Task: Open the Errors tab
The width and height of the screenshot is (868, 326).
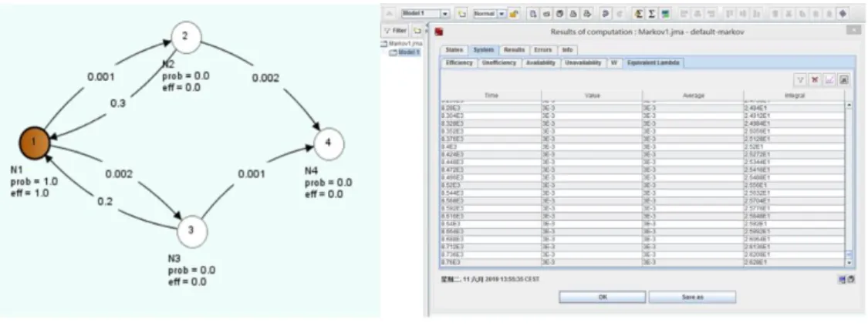Action: click(543, 50)
